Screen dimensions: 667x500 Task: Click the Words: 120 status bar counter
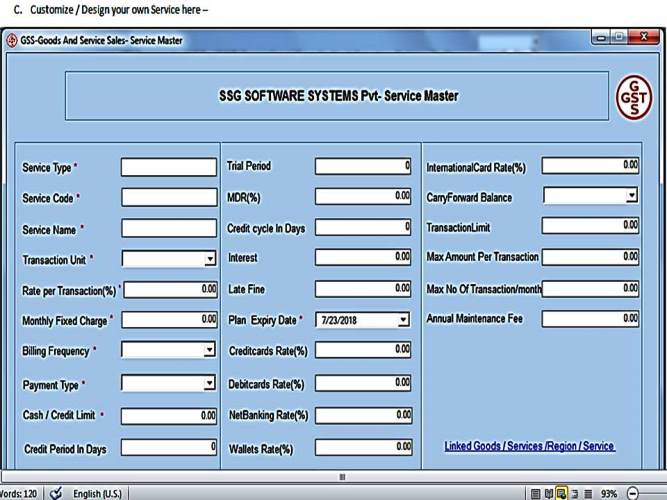tap(18, 494)
